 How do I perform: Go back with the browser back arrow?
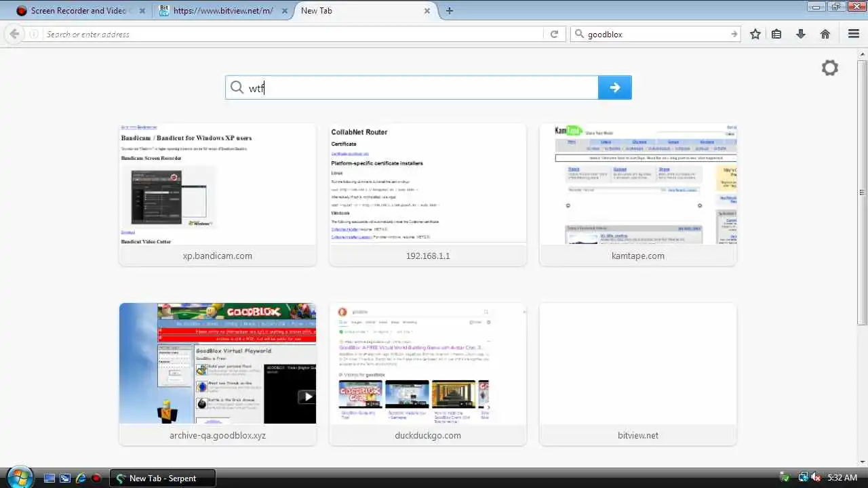coord(14,34)
